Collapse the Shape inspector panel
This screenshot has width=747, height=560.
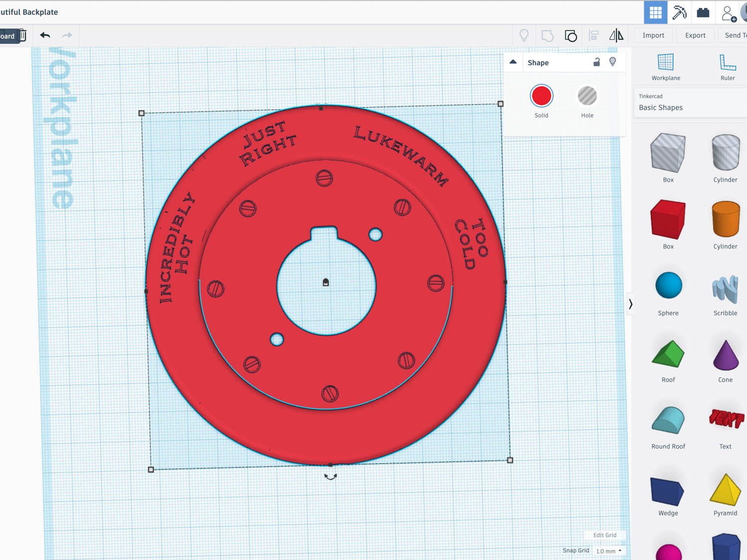(512, 62)
